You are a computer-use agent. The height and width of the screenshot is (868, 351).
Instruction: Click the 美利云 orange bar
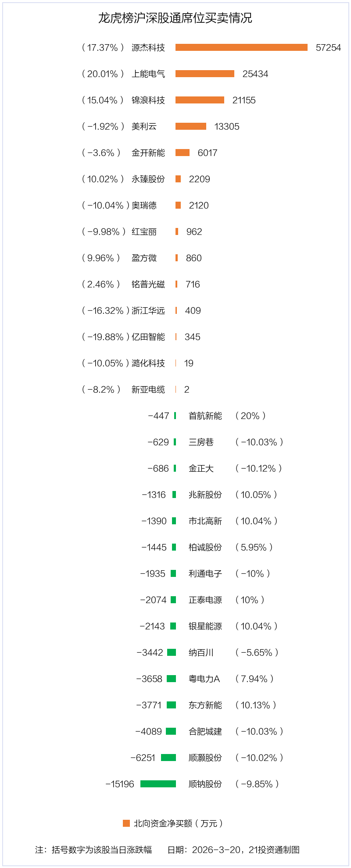[191, 126]
